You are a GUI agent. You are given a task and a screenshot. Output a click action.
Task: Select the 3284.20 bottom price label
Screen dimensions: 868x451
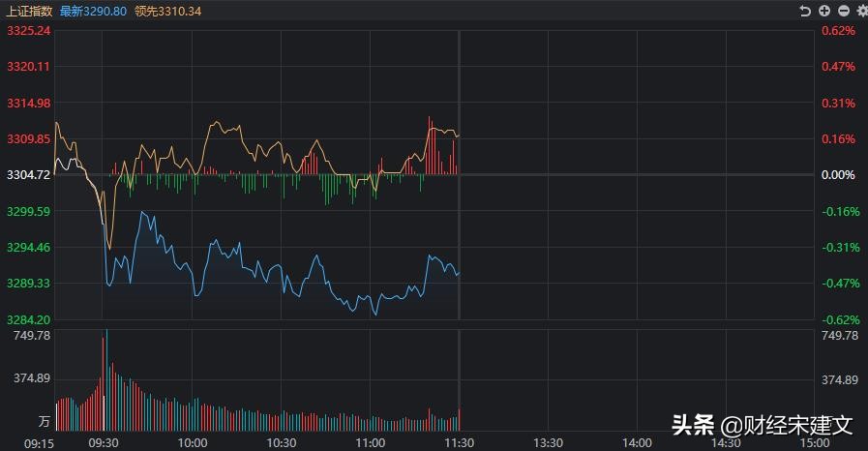[x=28, y=319]
